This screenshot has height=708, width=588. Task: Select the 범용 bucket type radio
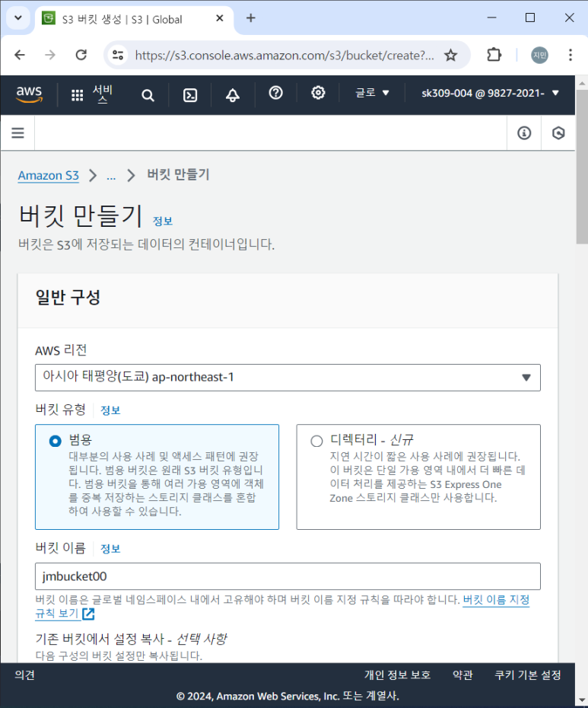click(x=55, y=441)
